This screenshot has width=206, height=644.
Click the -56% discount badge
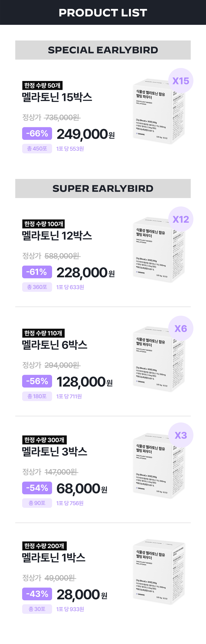pos(37,381)
